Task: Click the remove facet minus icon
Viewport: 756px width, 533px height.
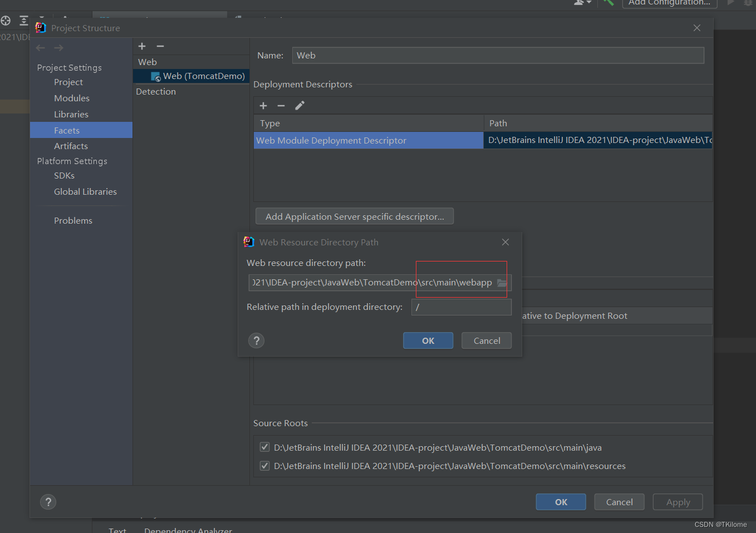Action: tap(160, 46)
